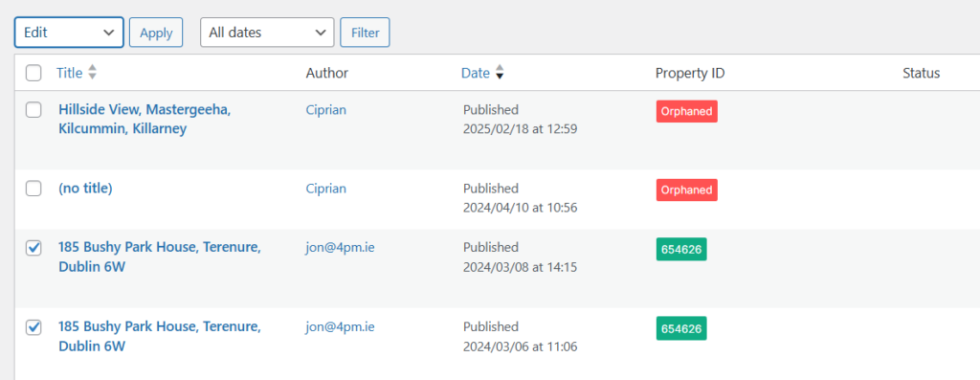Uncheck the Bushy Park row from 2024/03/06
Screen dimensions: 980x380
33,326
